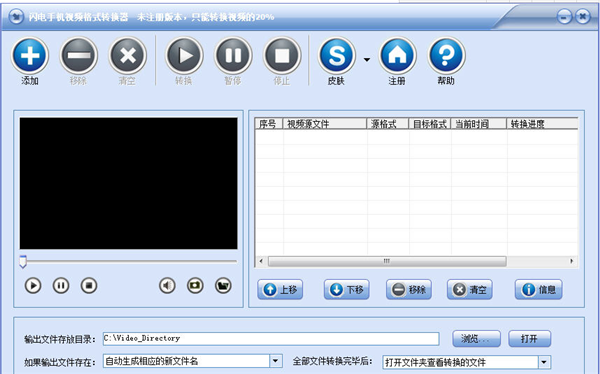The width and height of the screenshot is (600, 374).
Task: Open Help (帮助) question mark icon
Action: [x=447, y=56]
